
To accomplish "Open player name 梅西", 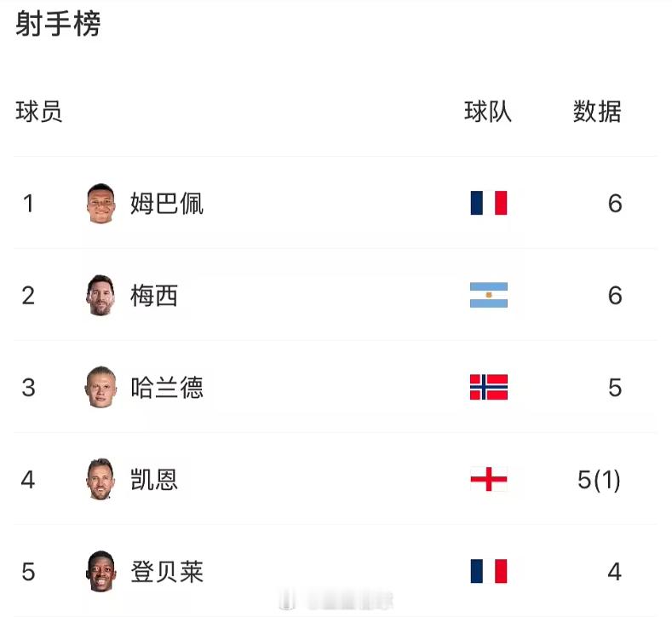I will (x=154, y=296).
